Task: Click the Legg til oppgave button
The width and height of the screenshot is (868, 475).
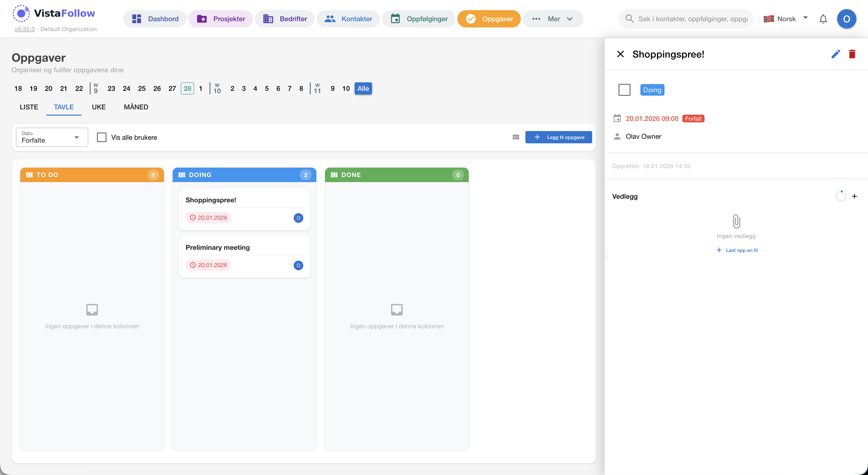Action: point(558,137)
